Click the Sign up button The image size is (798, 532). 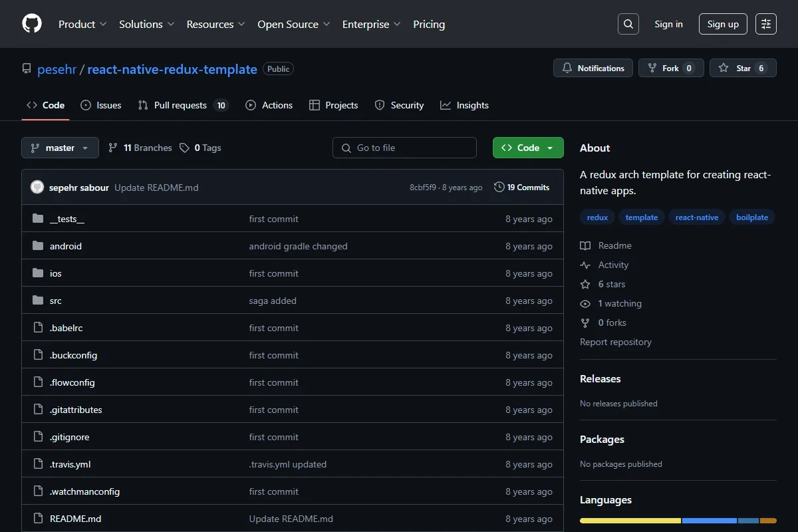[723, 24]
